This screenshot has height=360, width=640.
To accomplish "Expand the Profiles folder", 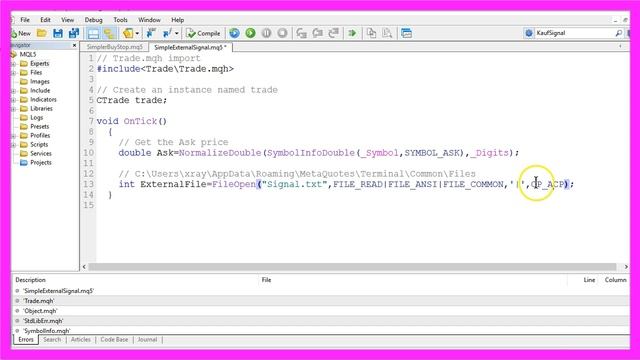I will [14, 136].
